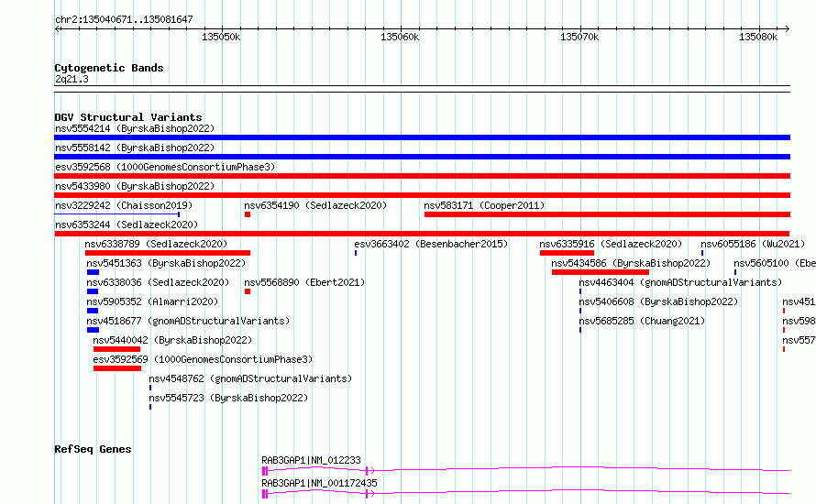
Task: Click nsv6338036 (Sedlazeck2020) label
Action: (x=158, y=282)
